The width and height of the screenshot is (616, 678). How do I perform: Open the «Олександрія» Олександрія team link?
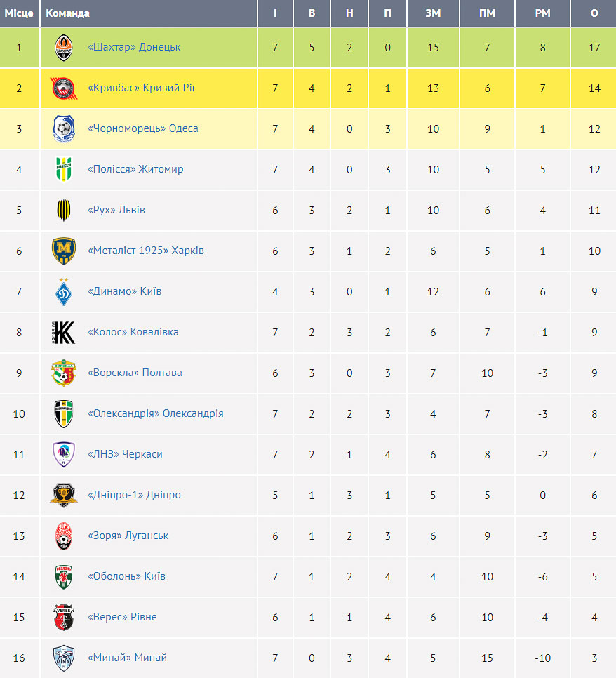[x=156, y=413]
